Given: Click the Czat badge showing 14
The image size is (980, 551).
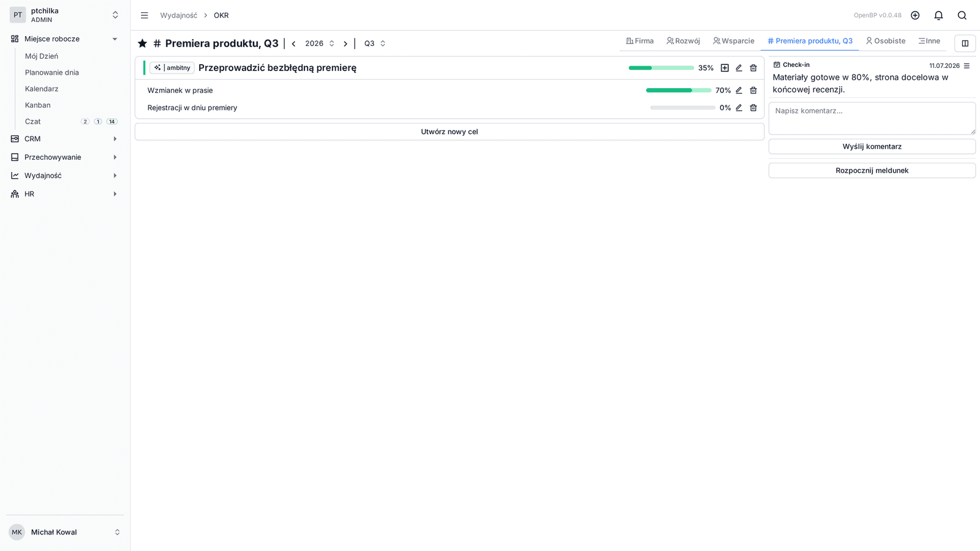Looking at the screenshot, I should coord(111,122).
